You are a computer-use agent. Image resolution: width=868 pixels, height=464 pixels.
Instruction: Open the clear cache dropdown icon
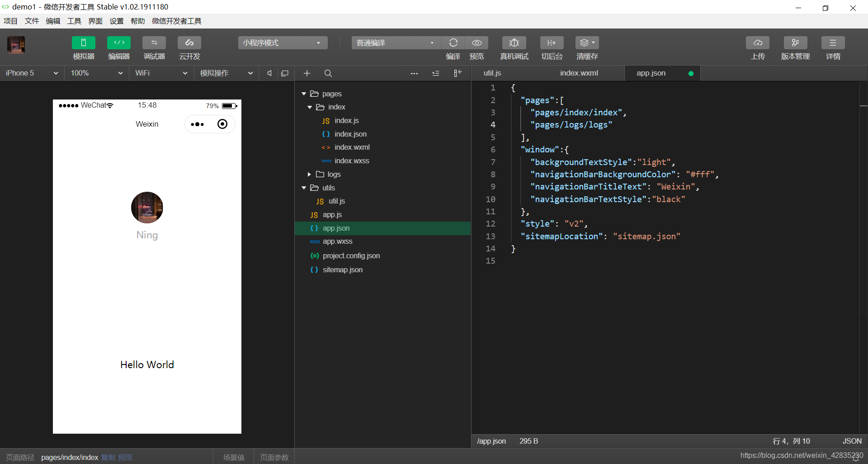coord(587,43)
